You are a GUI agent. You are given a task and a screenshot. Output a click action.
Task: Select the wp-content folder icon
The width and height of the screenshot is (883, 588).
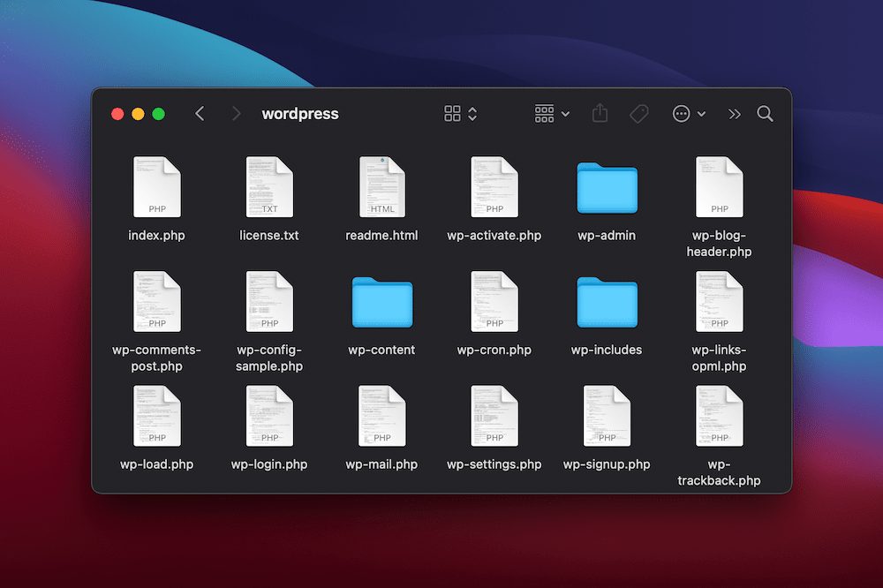pyautogui.click(x=382, y=303)
